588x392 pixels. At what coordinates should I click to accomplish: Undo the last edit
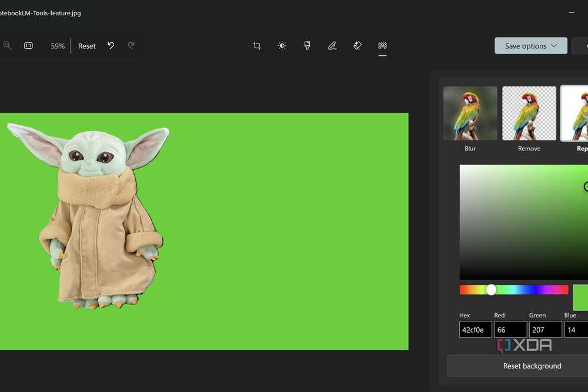111,46
